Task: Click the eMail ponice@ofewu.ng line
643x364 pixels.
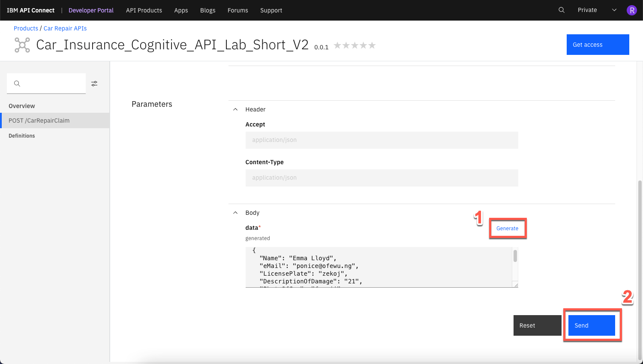Action: pos(309,266)
